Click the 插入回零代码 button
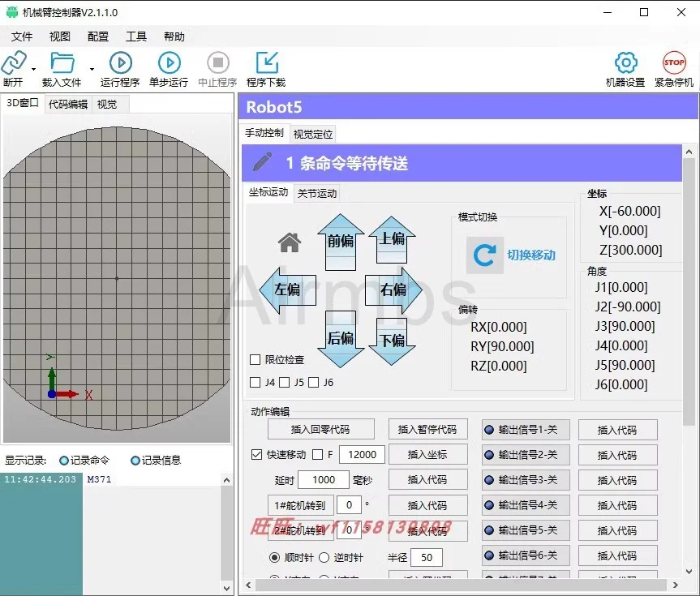 pyautogui.click(x=320, y=430)
